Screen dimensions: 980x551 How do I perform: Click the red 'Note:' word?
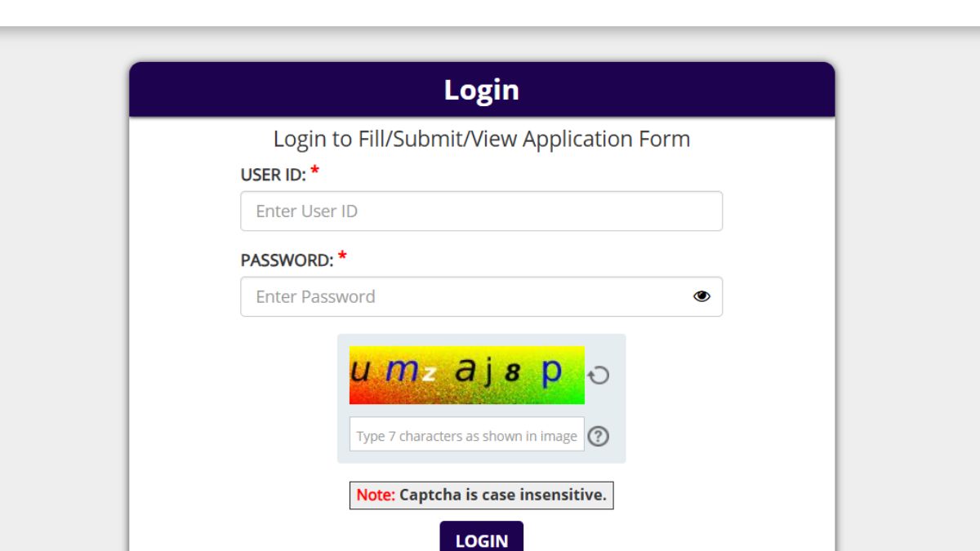tap(376, 495)
